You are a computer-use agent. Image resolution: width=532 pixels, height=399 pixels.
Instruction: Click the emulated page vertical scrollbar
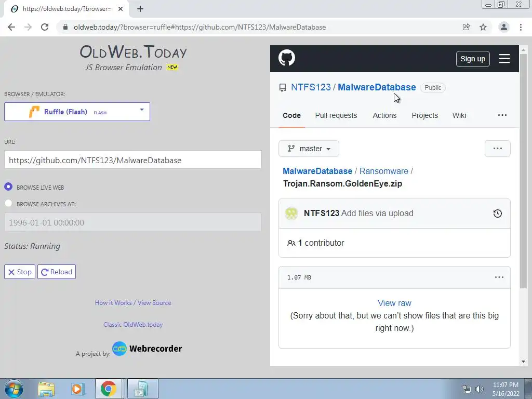click(523, 171)
